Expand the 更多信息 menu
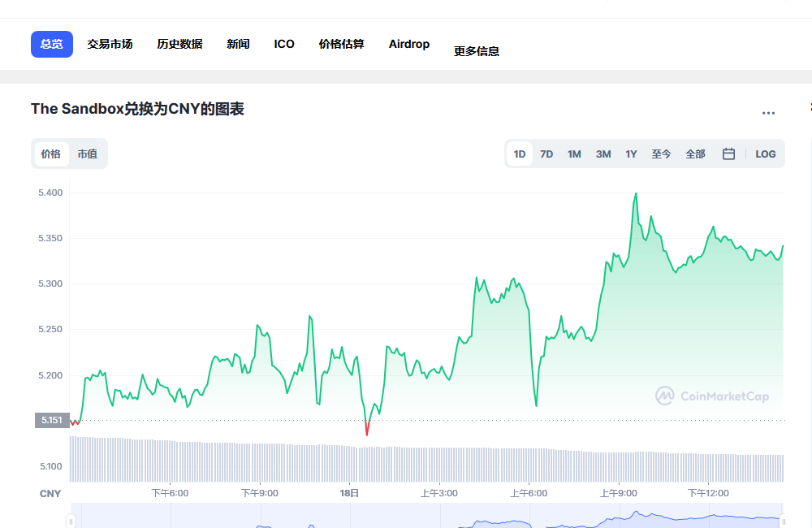The height and width of the screenshot is (528, 812). pos(477,51)
